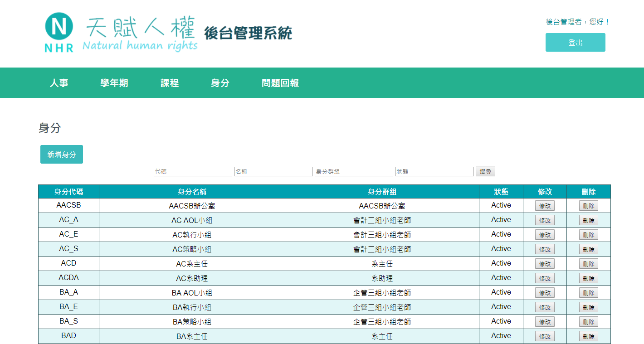Click 刪除 for the ACDA row
Image resolution: width=644 pixels, height=344 pixels.
tap(589, 278)
